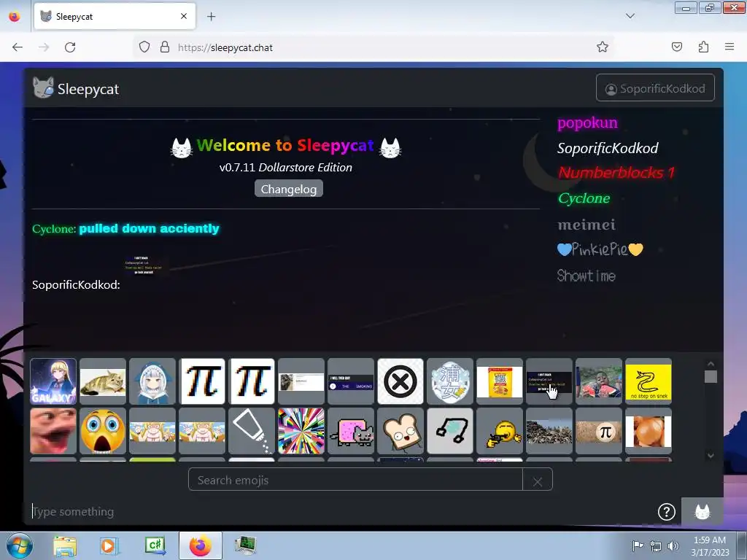Open a new browser tab
This screenshot has width=747, height=560.
coord(211,16)
